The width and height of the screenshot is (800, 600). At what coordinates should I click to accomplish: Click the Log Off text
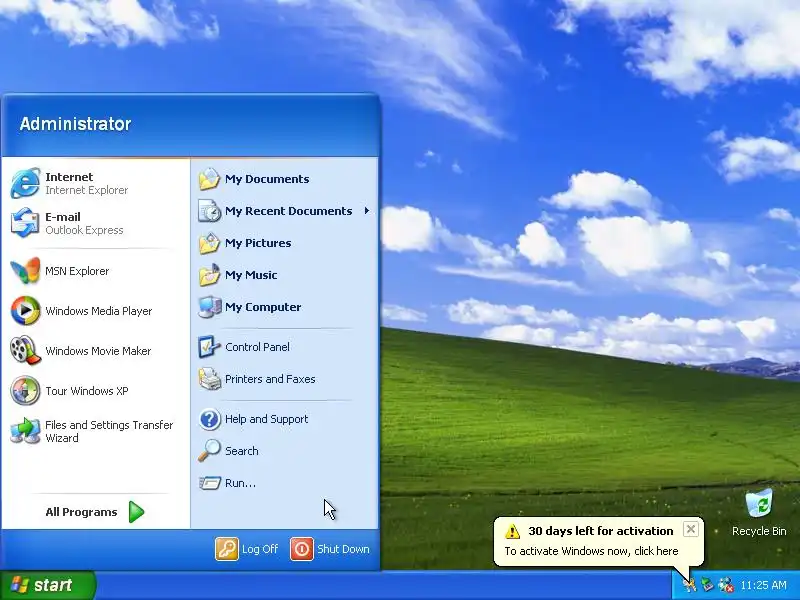point(260,549)
